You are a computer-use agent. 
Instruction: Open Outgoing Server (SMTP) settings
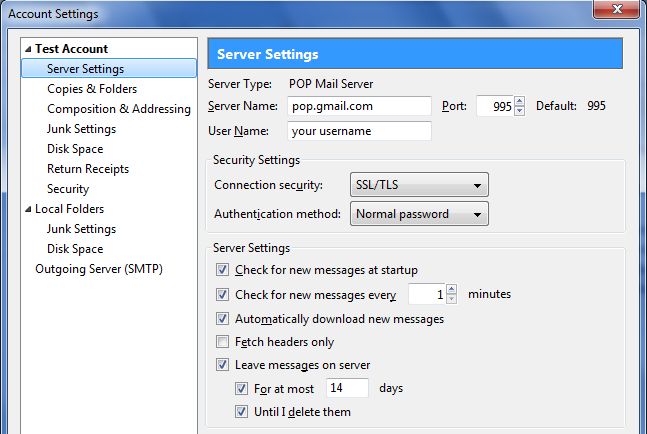99,269
